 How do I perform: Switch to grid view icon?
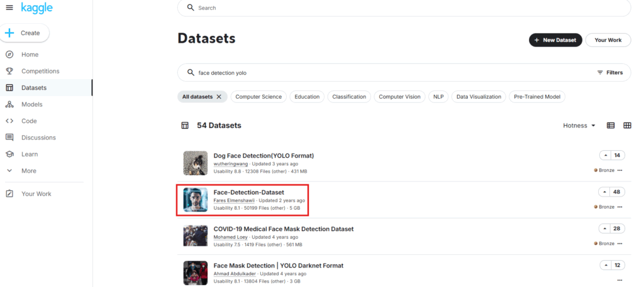pyautogui.click(x=627, y=126)
